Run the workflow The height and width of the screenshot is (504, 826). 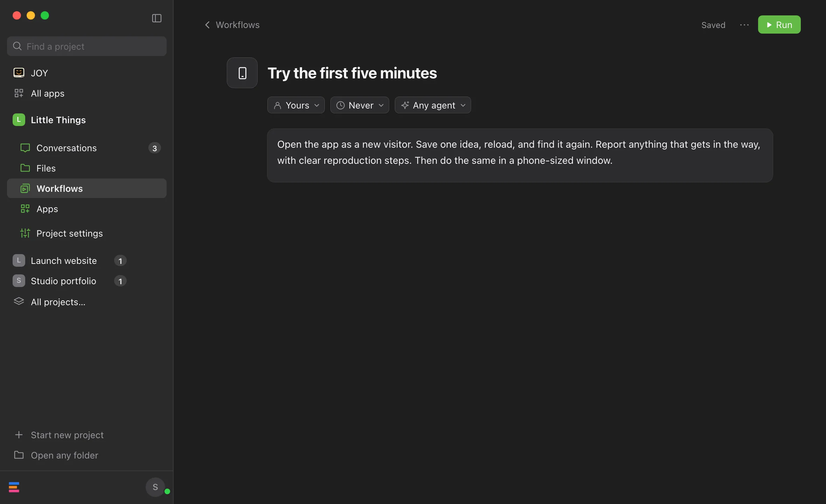(x=779, y=25)
